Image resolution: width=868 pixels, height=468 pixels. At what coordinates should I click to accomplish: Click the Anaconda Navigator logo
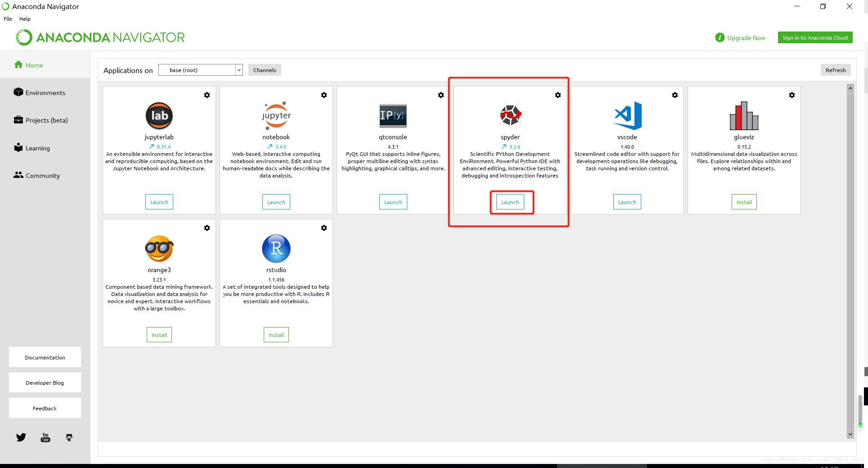[x=100, y=37]
